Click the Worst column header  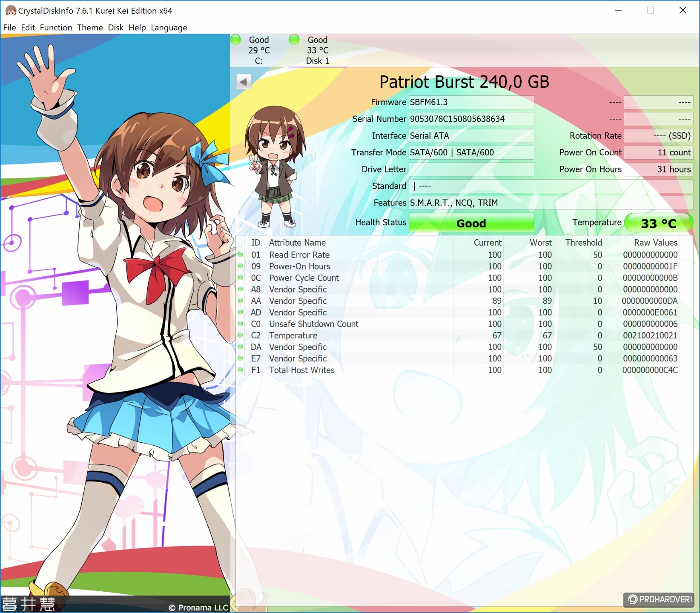[541, 243]
